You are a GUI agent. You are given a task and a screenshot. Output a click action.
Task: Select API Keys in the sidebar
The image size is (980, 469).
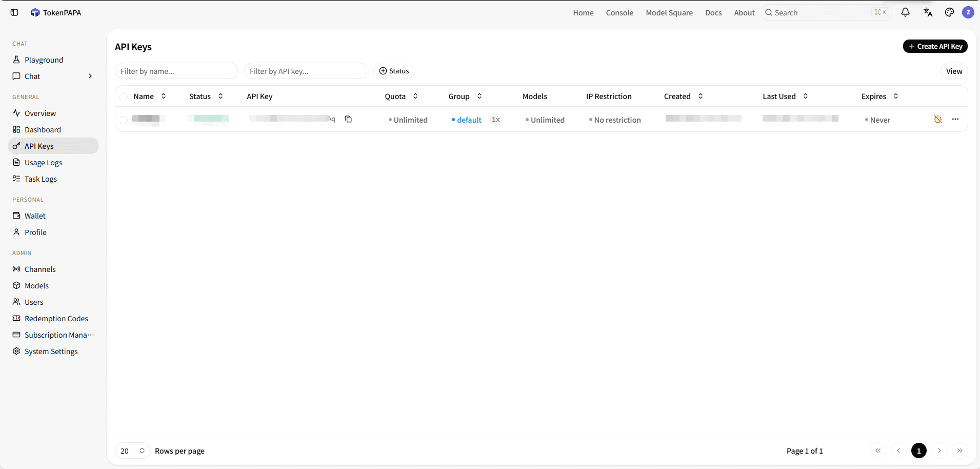(x=53, y=146)
